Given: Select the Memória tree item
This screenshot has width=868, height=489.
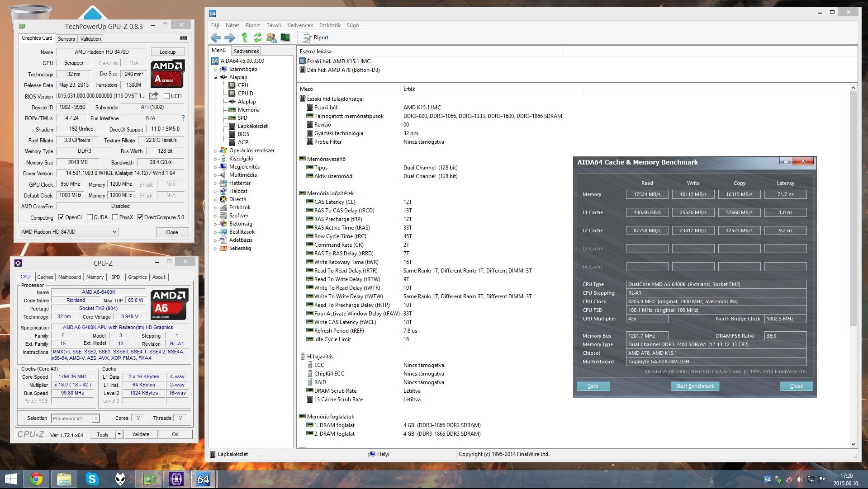Looking at the screenshot, I should point(248,109).
